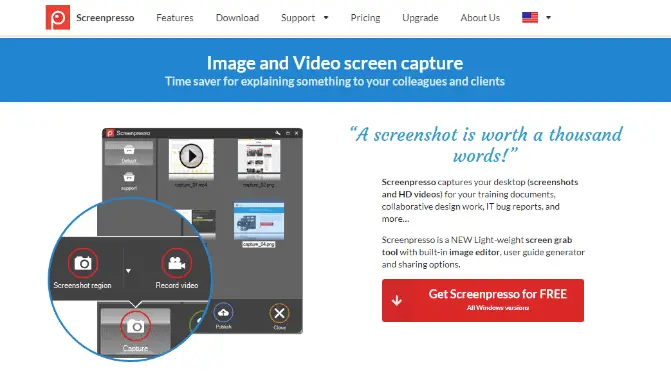Expand the screenshot options arrow beside Screenshot region
The image size is (671, 380).
(x=128, y=271)
